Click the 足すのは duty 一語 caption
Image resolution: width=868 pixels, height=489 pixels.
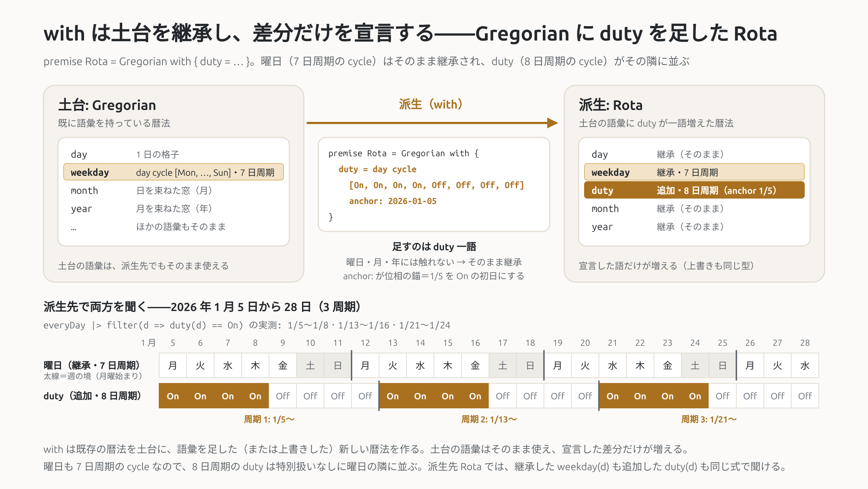(x=434, y=247)
